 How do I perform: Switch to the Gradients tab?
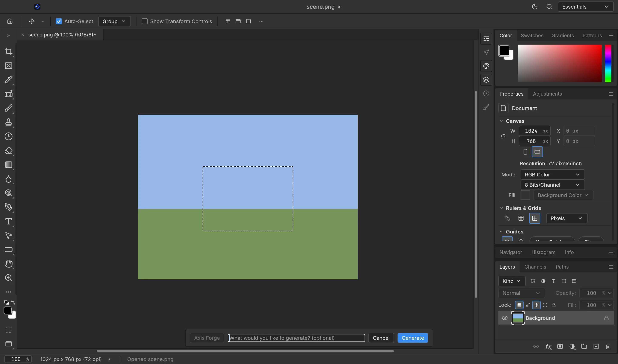[562, 36]
